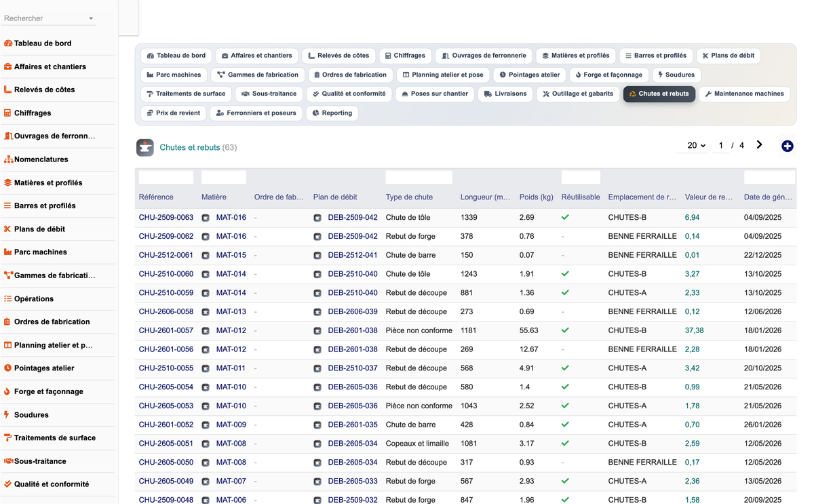This screenshot has width=814, height=504.
Task: Click the Sous-traitance sidebar handshake icon
Action: (8, 461)
